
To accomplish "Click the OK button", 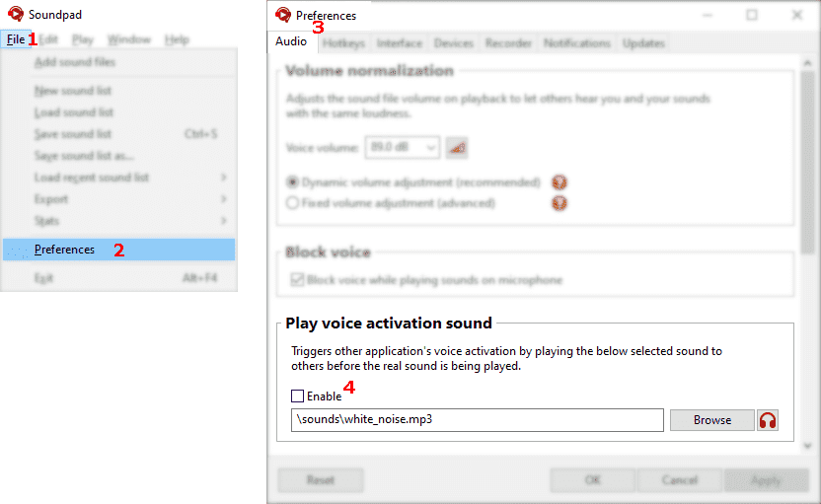I will [592, 480].
